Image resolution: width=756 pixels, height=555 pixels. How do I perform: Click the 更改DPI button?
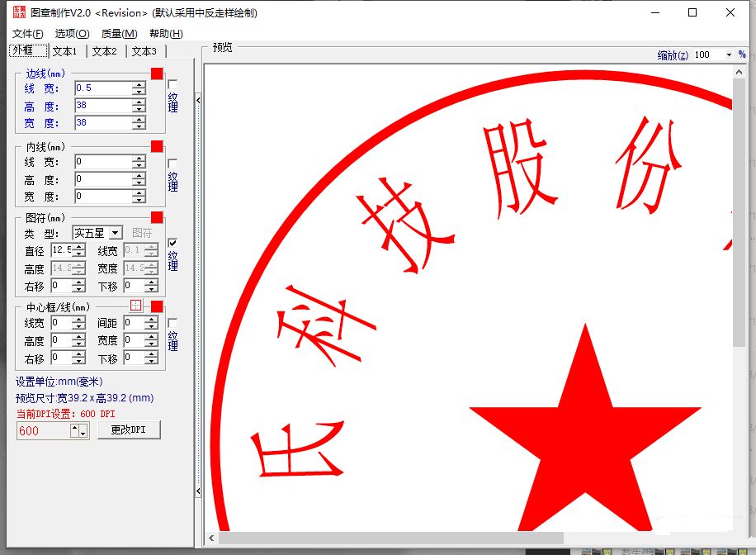pyautogui.click(x=130, y=430)
